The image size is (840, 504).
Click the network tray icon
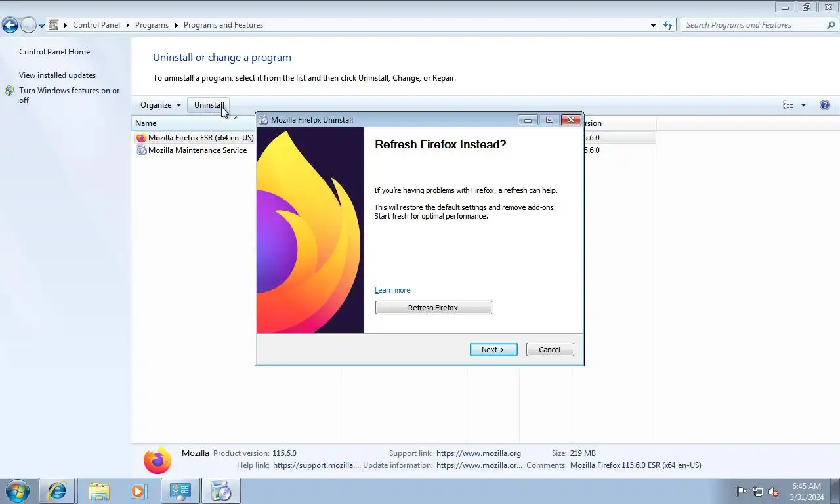pyautogui.click(x=758, y=492)
